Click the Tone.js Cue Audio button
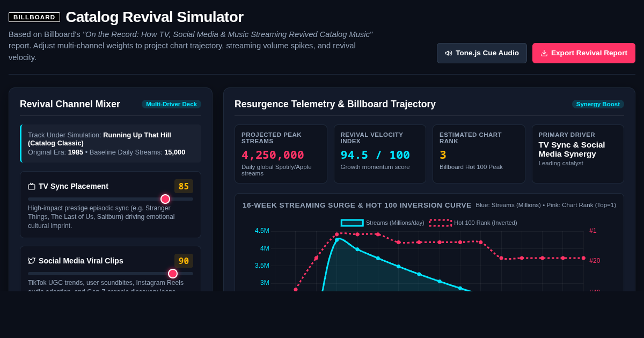Image resolution: width=644 pixels, height=338 pixels. click(x=481, y=53)
